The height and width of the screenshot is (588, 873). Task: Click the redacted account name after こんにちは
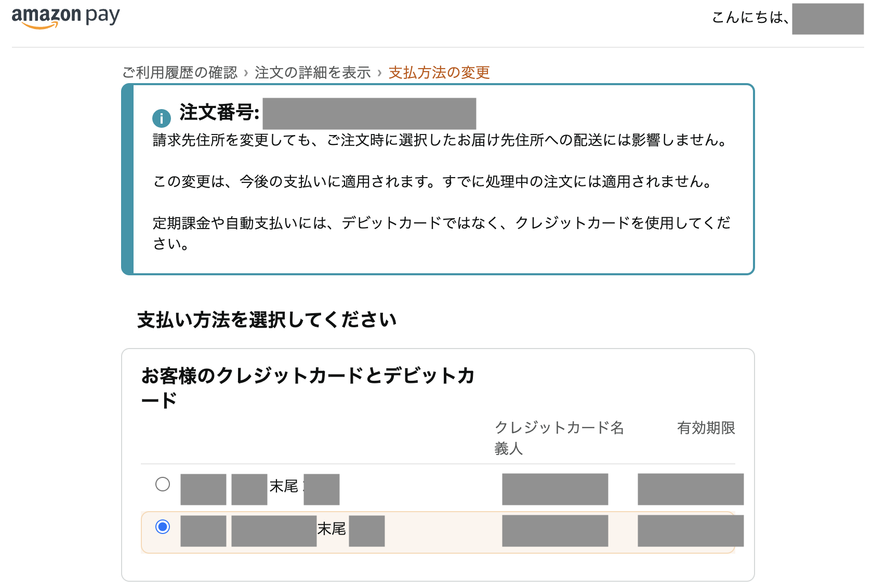point(827,19)
